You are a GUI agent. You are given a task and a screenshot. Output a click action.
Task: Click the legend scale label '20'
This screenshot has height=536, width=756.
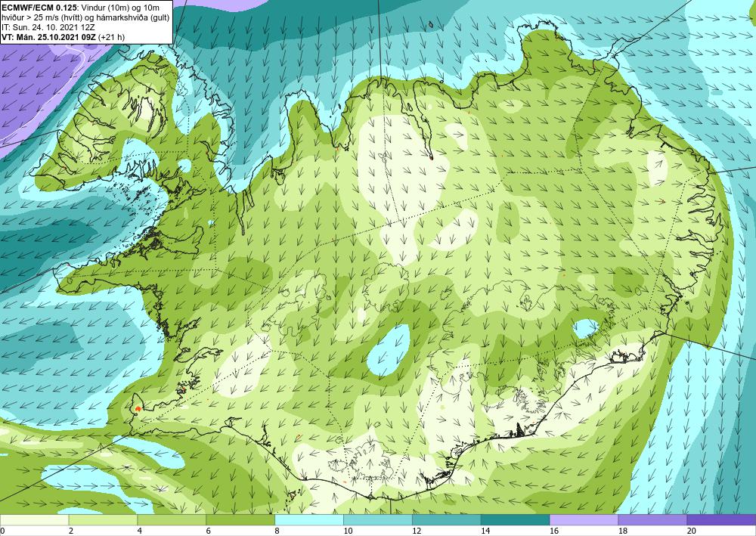coord(692,531)
